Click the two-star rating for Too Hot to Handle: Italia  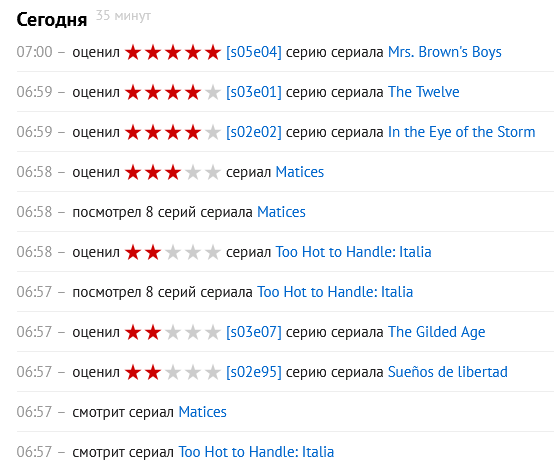click(173, 252)
